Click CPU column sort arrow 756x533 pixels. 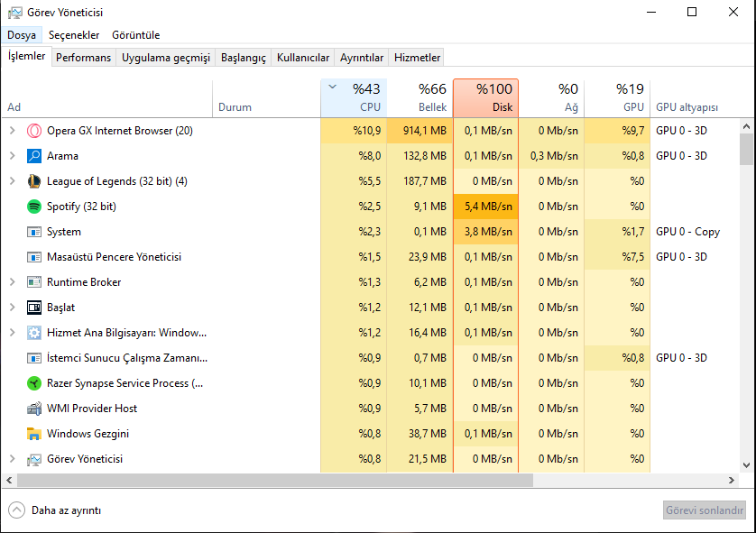click(332, 87)
